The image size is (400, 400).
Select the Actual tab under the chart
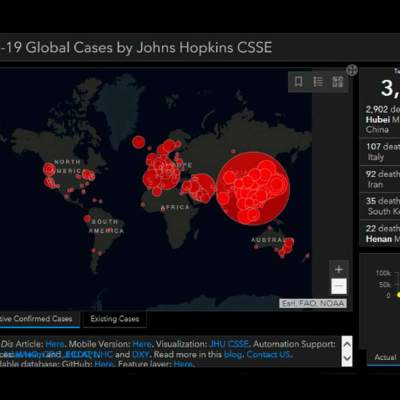[385, 357]
